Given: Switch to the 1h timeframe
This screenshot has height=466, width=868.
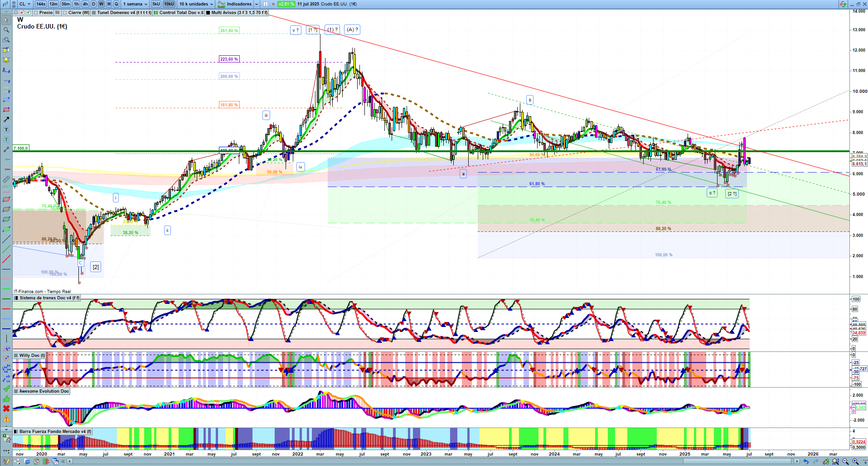Looking at the screenshot, I should point(76,4).
